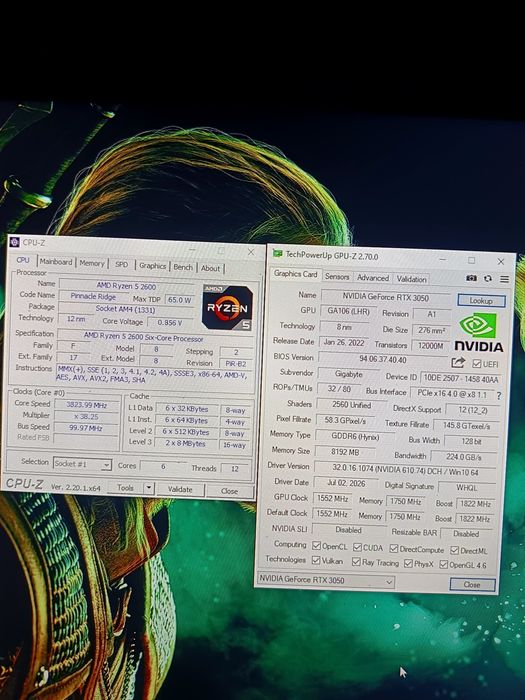Open the Sensors tab in GPU-Z

[x=337, y=276]
